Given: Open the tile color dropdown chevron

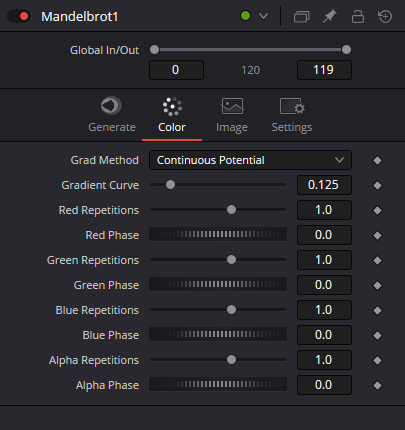Looking at the screenshot, I should tap(263, 16).
